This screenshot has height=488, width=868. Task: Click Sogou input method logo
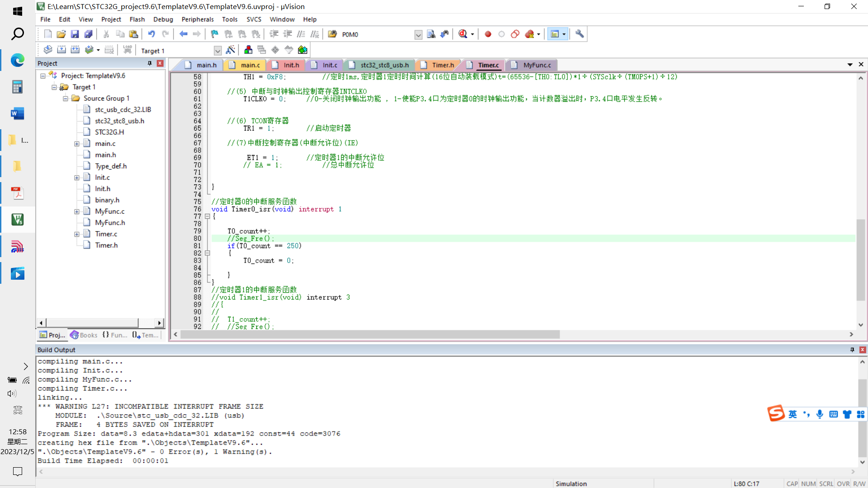coord(776,413)
